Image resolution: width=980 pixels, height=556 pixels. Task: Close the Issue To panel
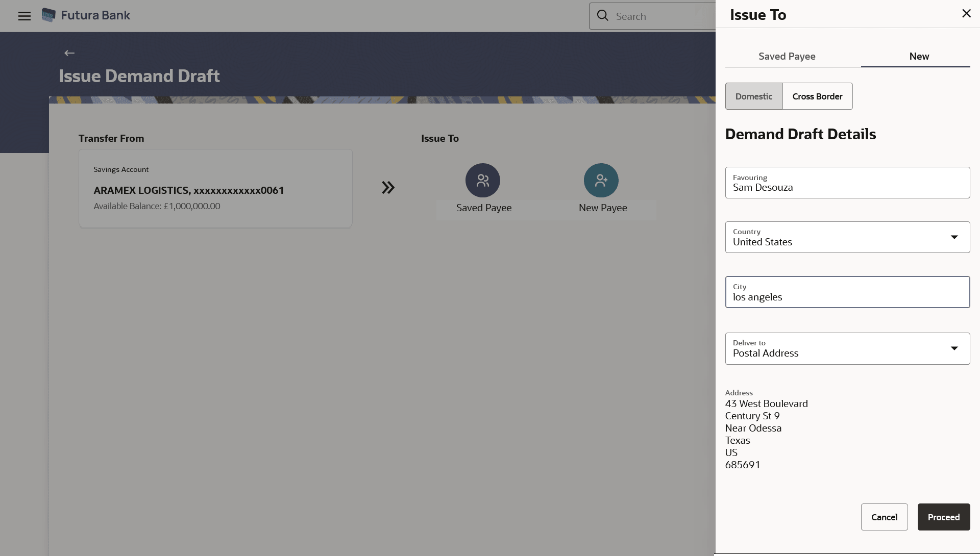(966, 14)
